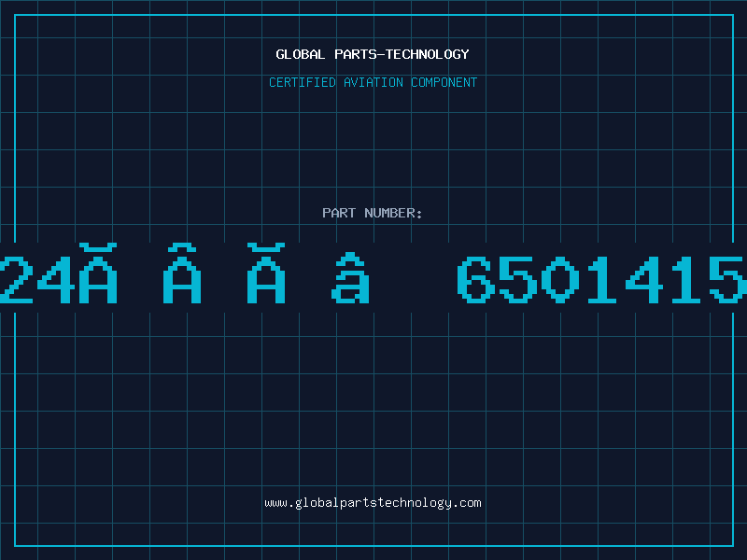
Task: Click the digit 0 in the part number
Action: click(x=560, y=279)
